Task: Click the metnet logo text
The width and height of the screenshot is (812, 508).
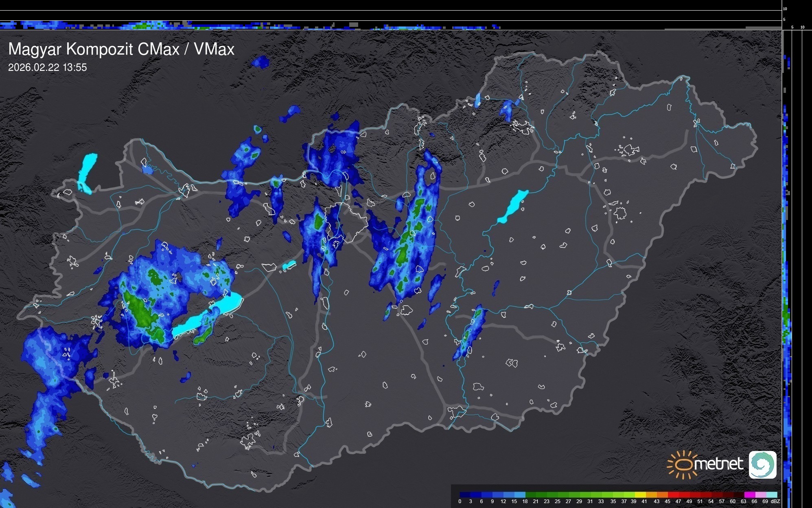Action: 718,464
